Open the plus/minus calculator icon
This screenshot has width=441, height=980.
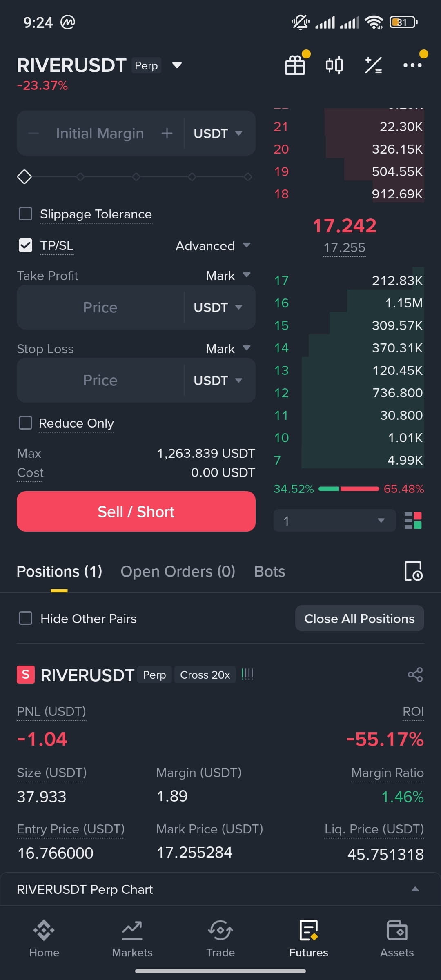[x=373, y=65]
